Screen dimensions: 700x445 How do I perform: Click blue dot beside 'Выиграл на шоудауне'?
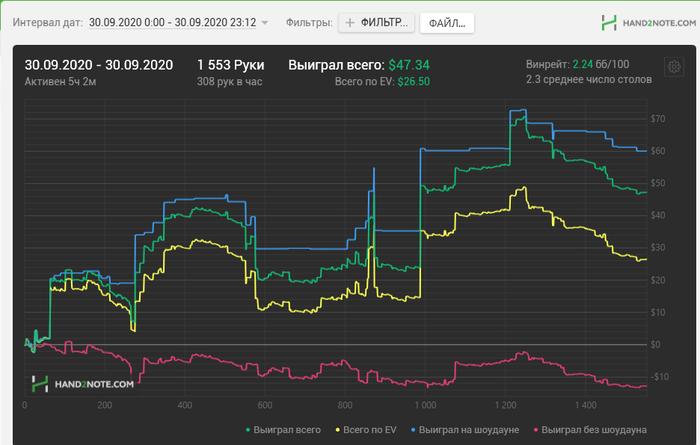click(413, 430)
